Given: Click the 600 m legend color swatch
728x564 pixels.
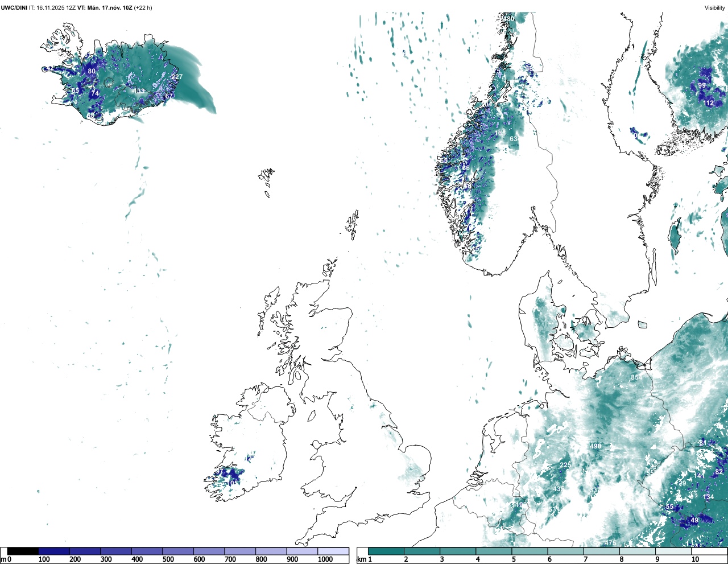Looking at the screenshot, I should click(209, 551).
